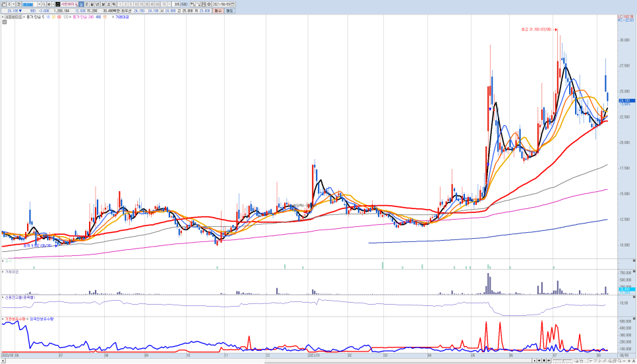Choose the 30 interval button
Image resolution: width=637 pixels, height=364 pixels.
(146, 4)
